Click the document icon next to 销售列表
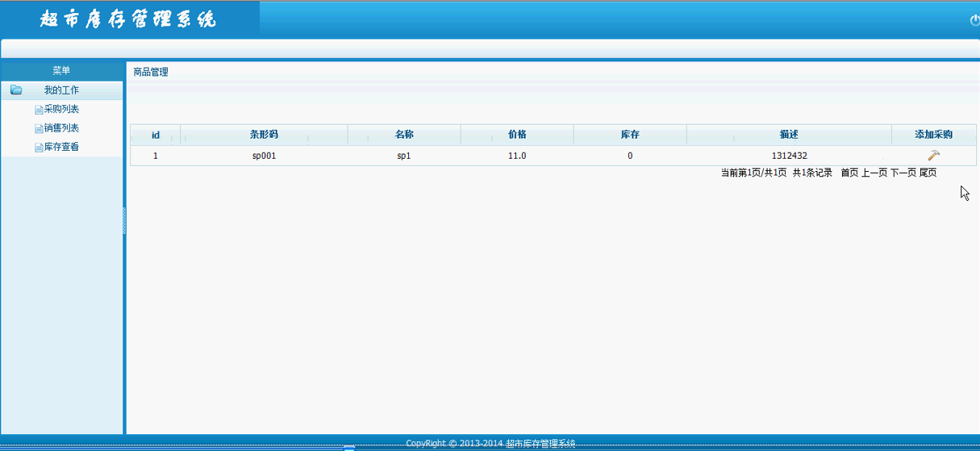This screenshot has width=980, height=451. pos(39,128)
